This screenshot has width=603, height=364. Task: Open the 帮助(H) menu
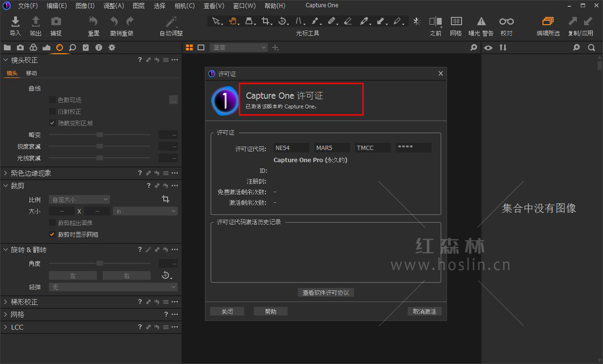pos(275,6)
